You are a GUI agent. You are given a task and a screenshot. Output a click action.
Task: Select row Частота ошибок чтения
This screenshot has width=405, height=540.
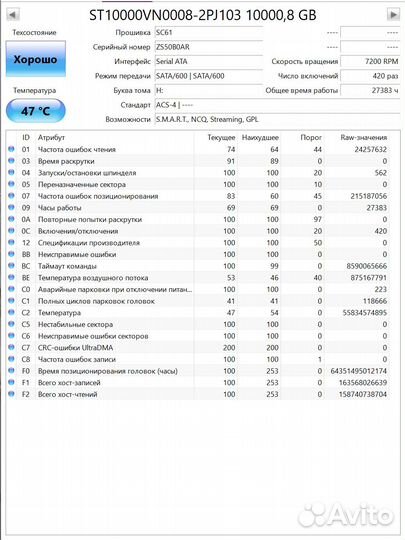click(198, 149)
